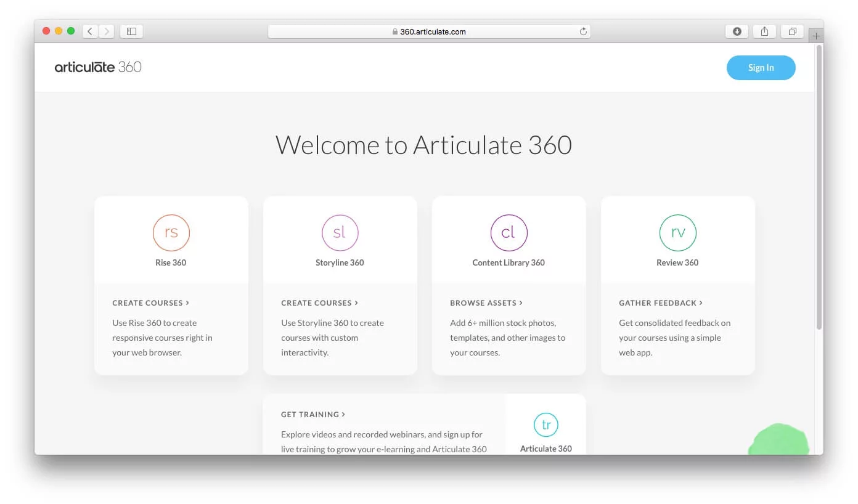858x504 pixels.
Task: Show the tab overview
Action: point(792,31)
